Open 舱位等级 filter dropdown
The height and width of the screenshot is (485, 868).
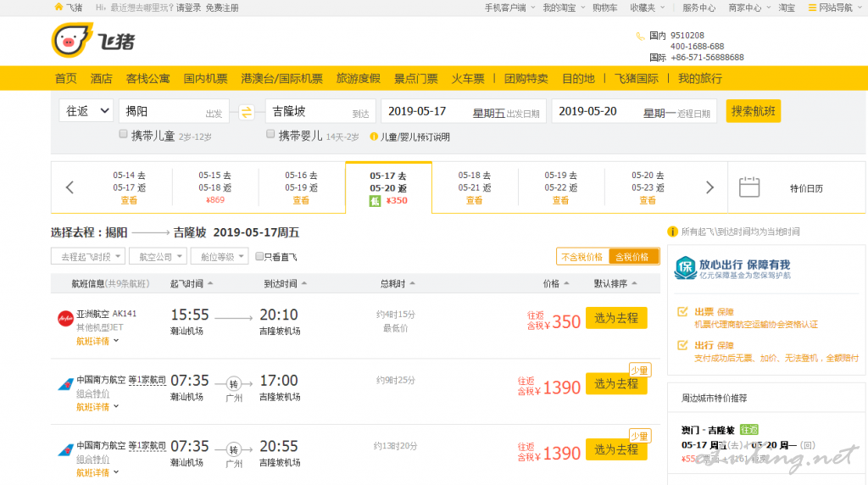pyautogui.click(x=220, y=256)
